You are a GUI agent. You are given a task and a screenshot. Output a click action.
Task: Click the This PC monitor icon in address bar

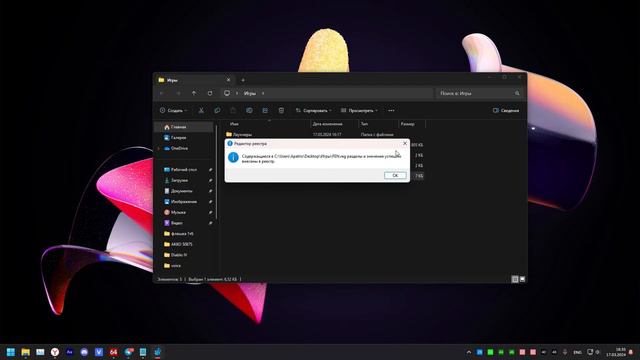[227, 93]
